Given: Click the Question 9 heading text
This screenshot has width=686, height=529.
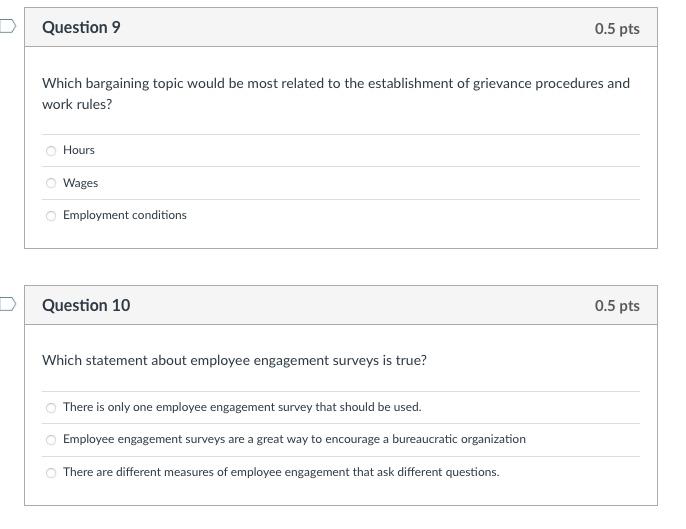Looking at the screenshot, I should (x=81, y=27).
